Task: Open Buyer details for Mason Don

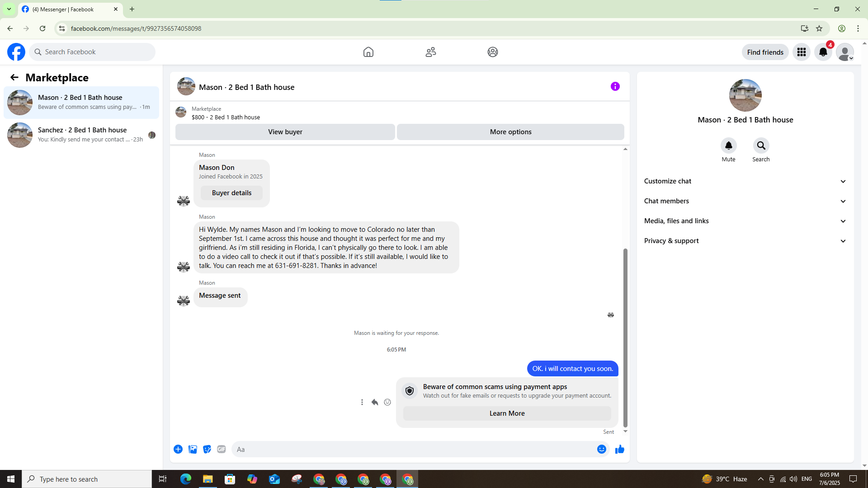Action: click(x=231, y=193)
